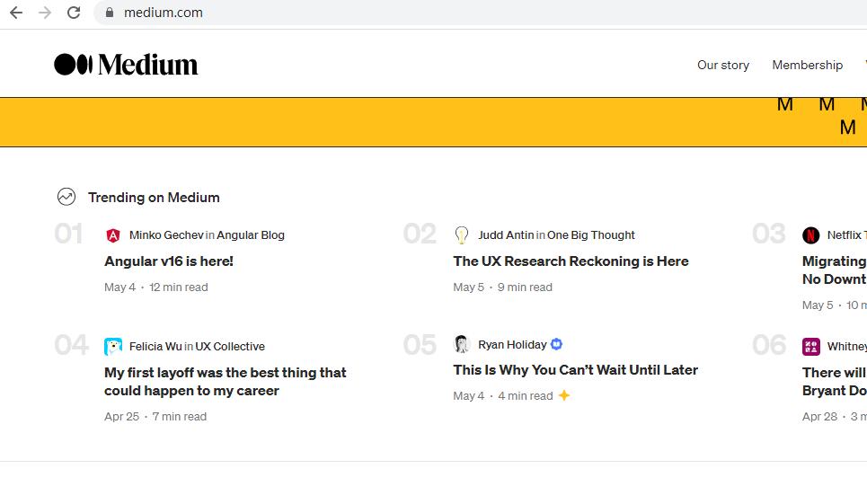Reload the page with refresh icon
This screenshot has height=504, width=867.
click(x=74, y=13)
